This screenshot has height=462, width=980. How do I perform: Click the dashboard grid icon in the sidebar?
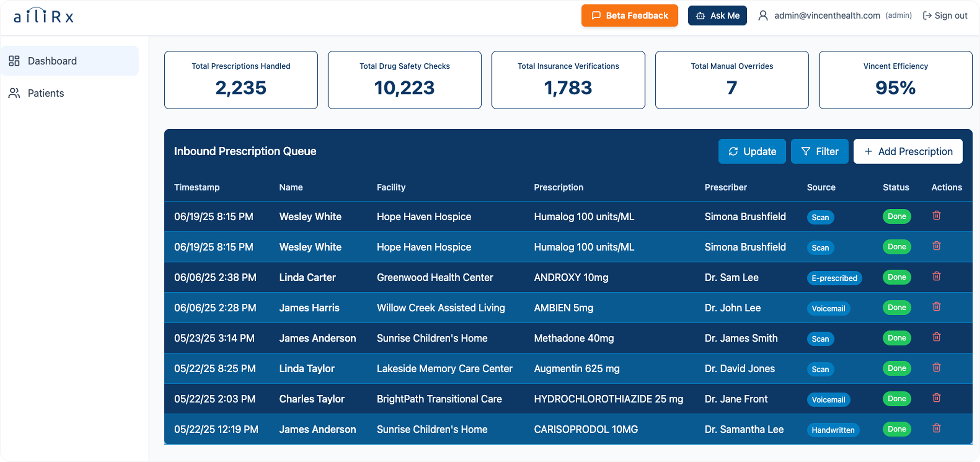click(x=14, y=61)
